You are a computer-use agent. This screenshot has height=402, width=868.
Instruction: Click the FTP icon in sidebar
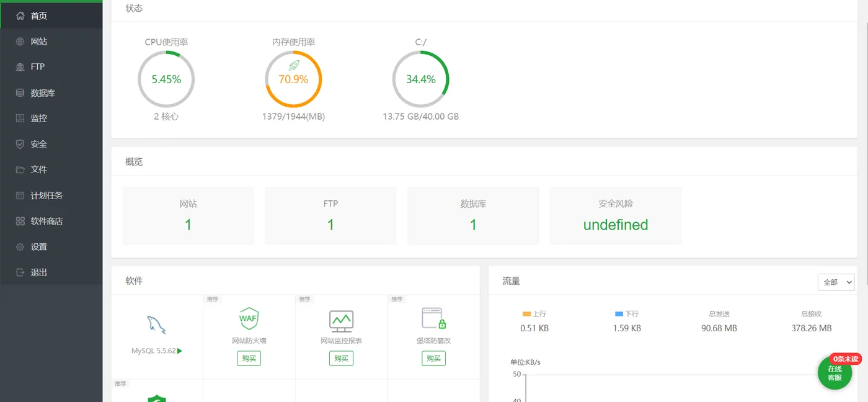pyautogui.click(x=20, y=67)
